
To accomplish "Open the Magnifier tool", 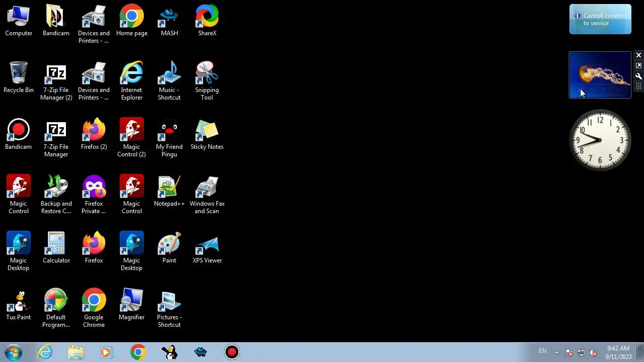I will point(132,305).
